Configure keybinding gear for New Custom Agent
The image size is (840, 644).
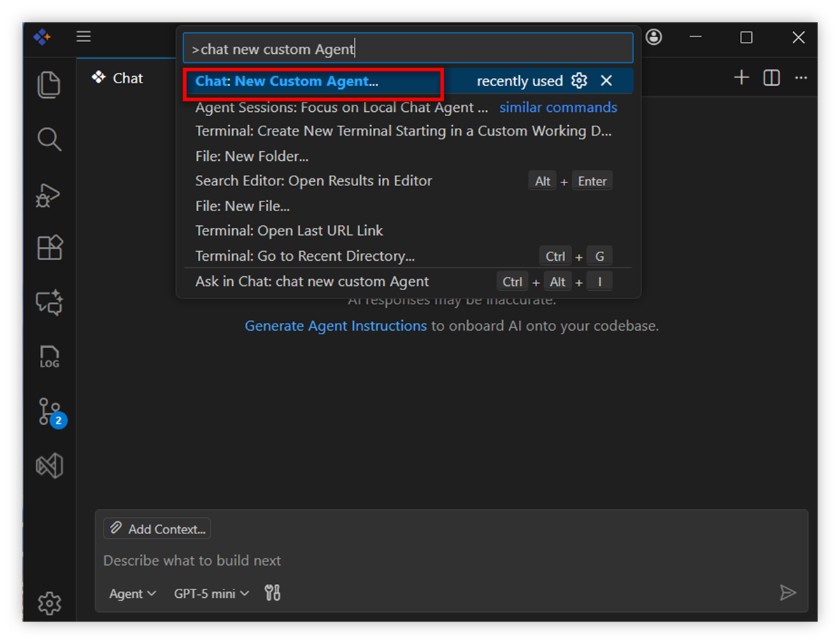tap(579, 81)
